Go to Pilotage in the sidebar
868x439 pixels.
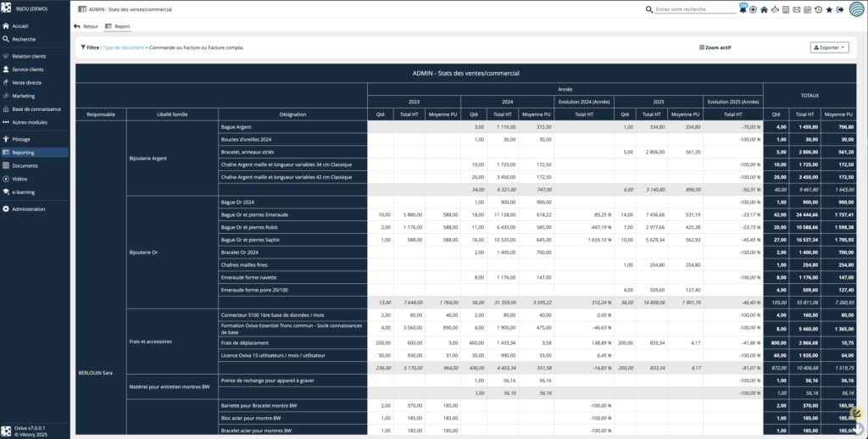coord(21,139)
